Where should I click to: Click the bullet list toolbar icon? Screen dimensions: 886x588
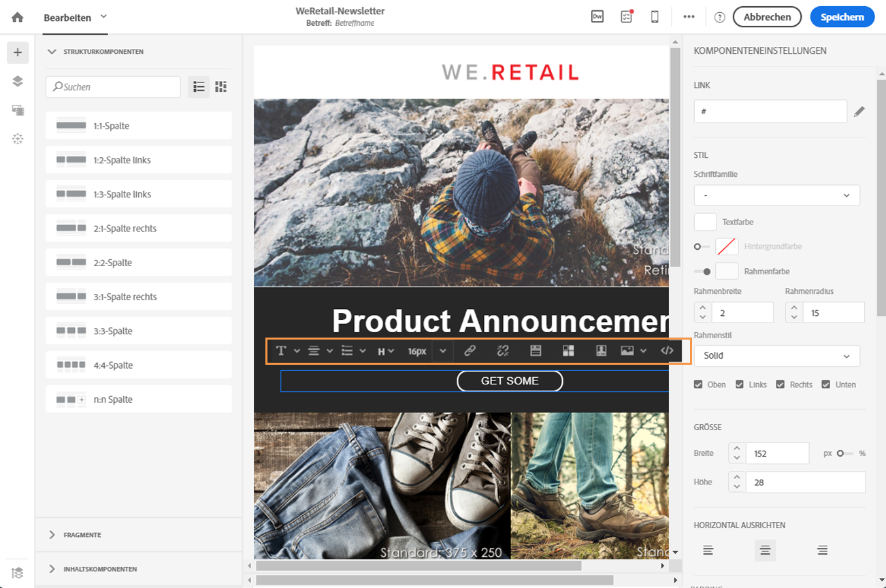pos(347,350)
